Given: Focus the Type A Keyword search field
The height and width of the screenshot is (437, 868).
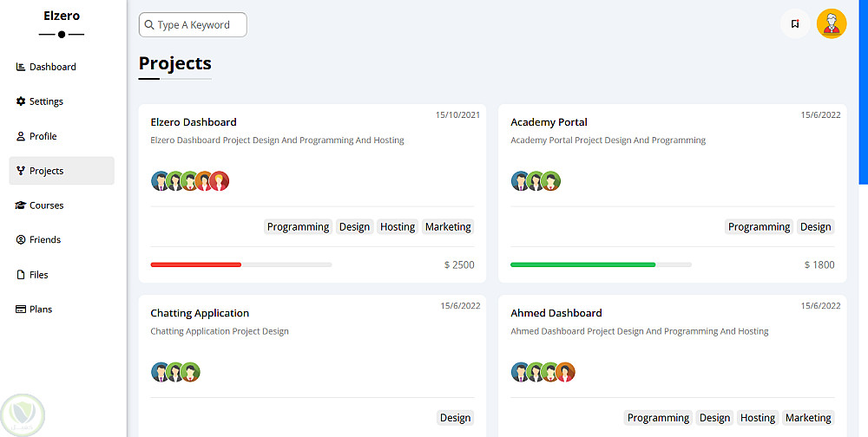Looking at the screenshot, I should click(199, 25).
